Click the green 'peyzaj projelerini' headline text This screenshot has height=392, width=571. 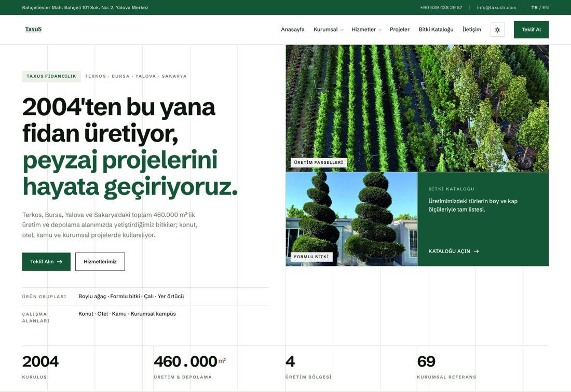tap(120, 160)
